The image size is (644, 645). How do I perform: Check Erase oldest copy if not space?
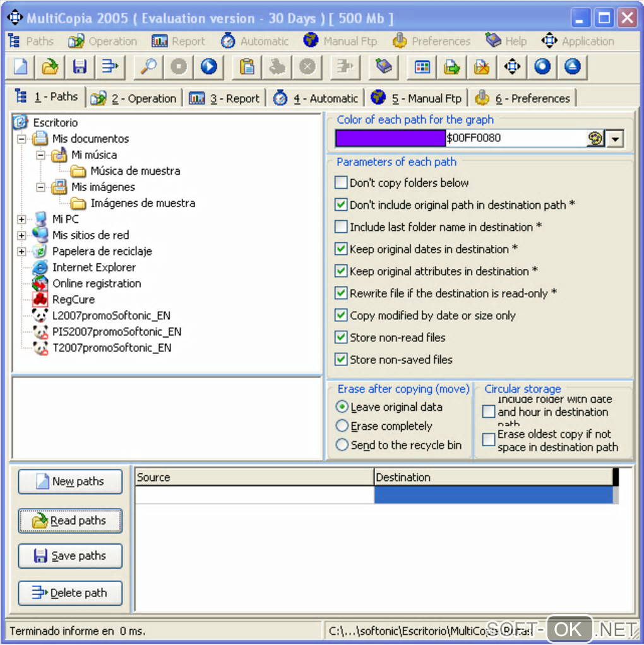click(489, 439)
